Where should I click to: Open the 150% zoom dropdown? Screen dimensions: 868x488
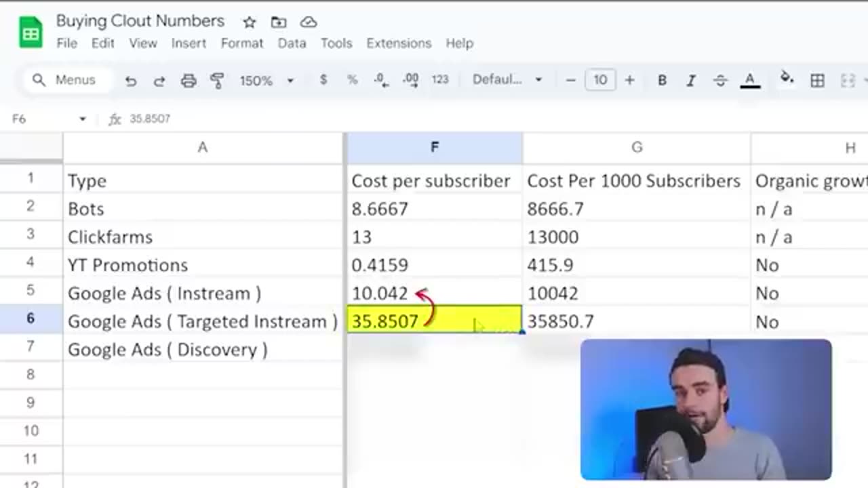click(x=267, y=81)
